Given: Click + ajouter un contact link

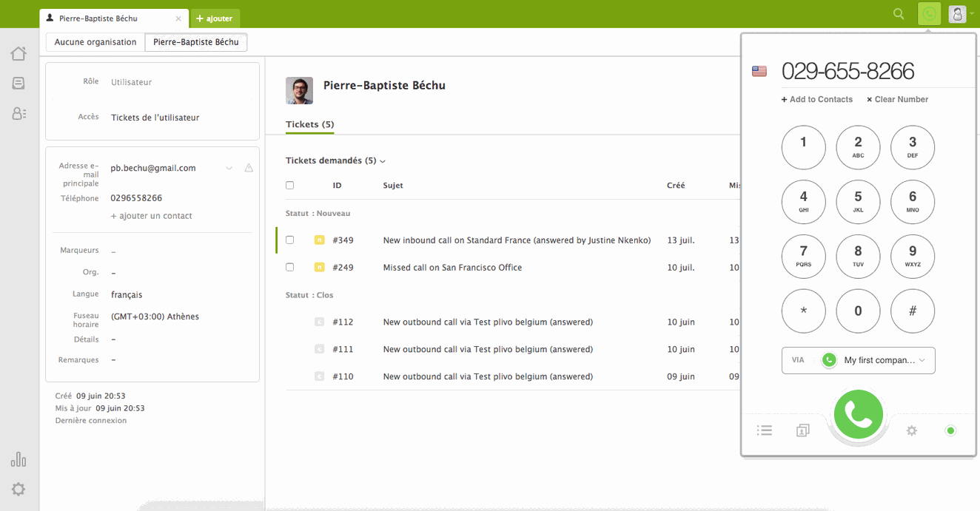Looking at the screenshot, I should pos(151,216).
